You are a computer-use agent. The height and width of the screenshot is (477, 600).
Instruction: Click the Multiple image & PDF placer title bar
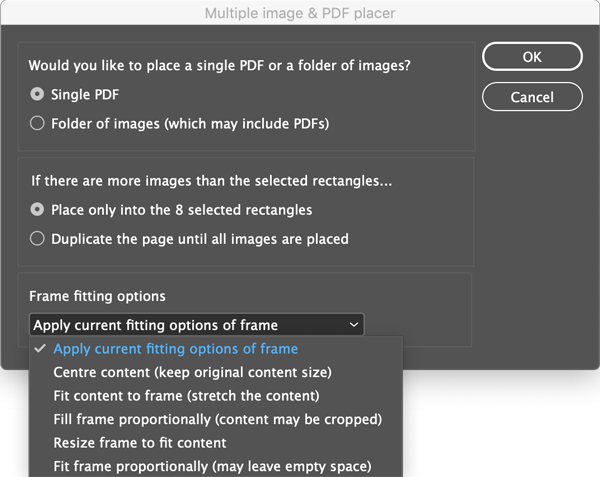[300, 13]
